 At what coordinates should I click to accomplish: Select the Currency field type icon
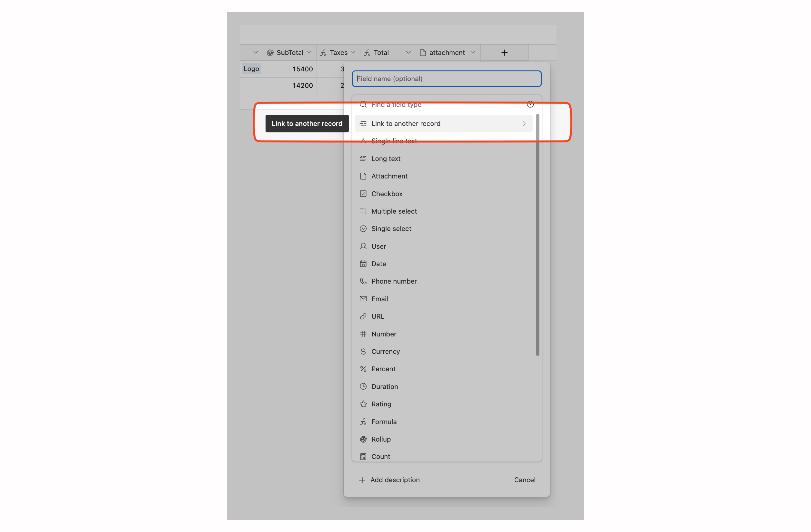pyautogui.click(x=363, y=351)
